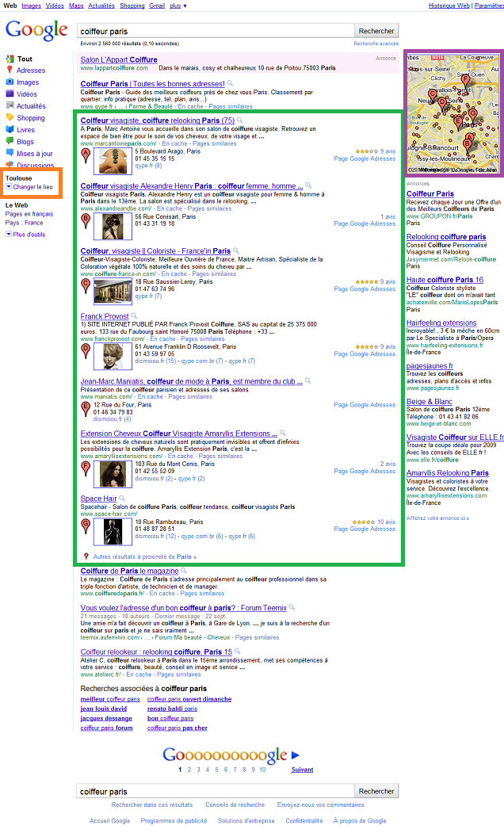
Task: Click map marker B beside Alexandre Henry result
Action: [x=86, y=220]
